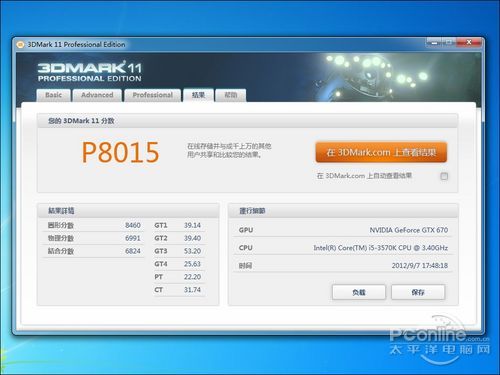
Task: Close the 3DMark 11 window
Action: click(469, 42)
